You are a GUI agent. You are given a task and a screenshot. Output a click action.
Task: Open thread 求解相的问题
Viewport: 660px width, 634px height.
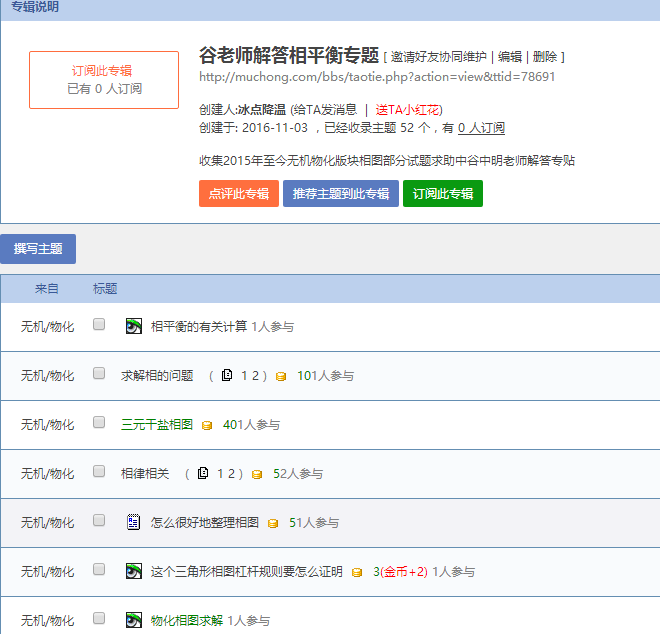157,375
